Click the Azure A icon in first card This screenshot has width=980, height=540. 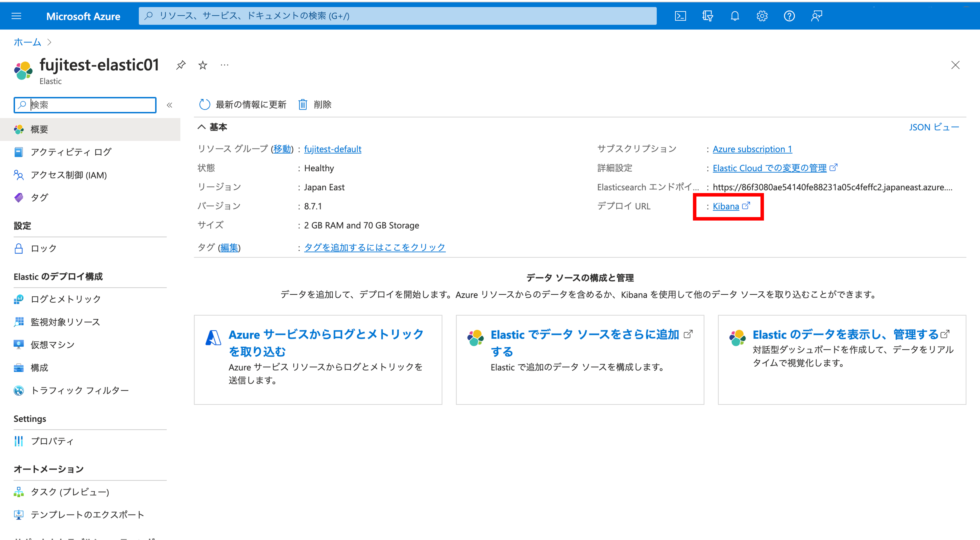tap(213, 337)
